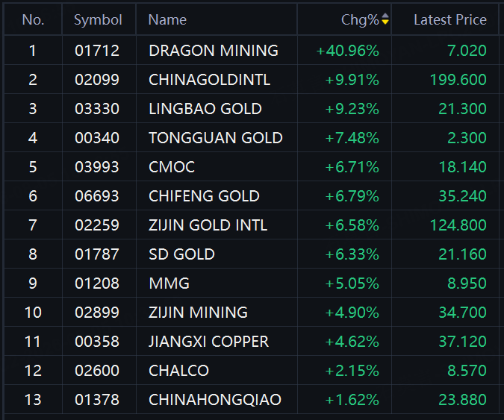Click the Symbol column header
This screenshot has width=504, height=420.
click(x=98, y=20)
